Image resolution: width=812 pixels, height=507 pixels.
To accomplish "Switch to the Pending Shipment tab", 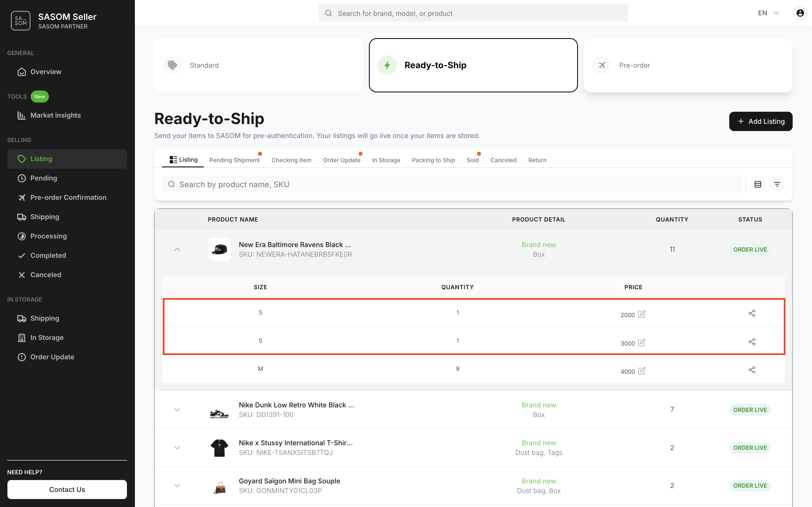I will [235, 160].
